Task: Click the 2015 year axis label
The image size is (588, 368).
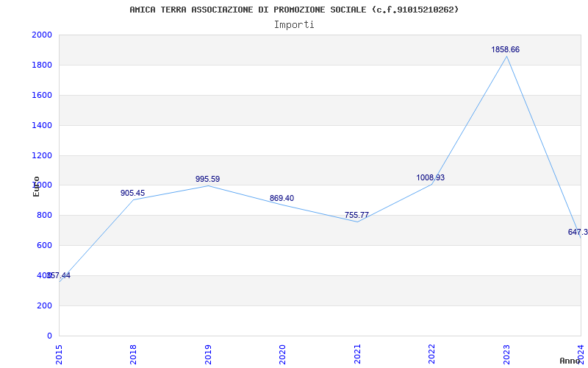Action: [60, 353]
